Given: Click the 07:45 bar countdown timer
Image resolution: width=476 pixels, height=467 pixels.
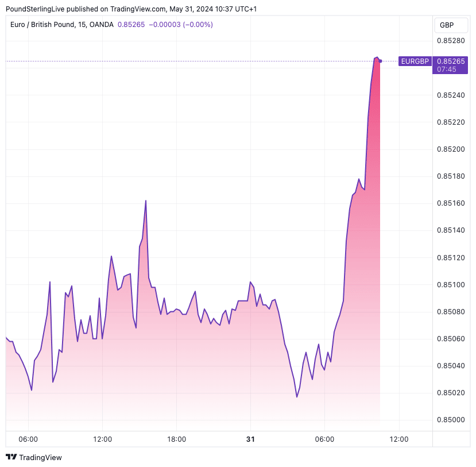Looking at the screenshot, I should 446,69.
